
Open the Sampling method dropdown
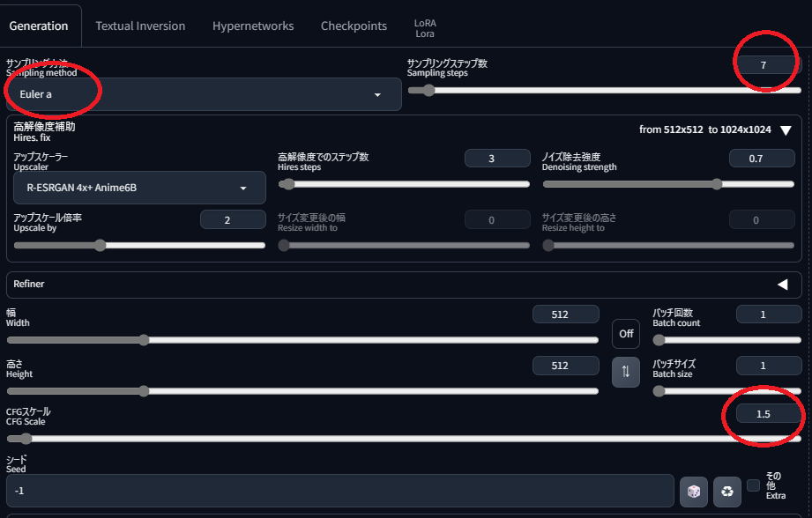coord(204,94)
